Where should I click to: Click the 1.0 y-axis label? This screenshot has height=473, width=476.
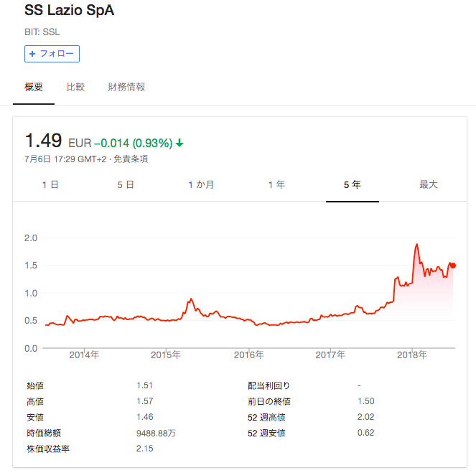point(31,293)
